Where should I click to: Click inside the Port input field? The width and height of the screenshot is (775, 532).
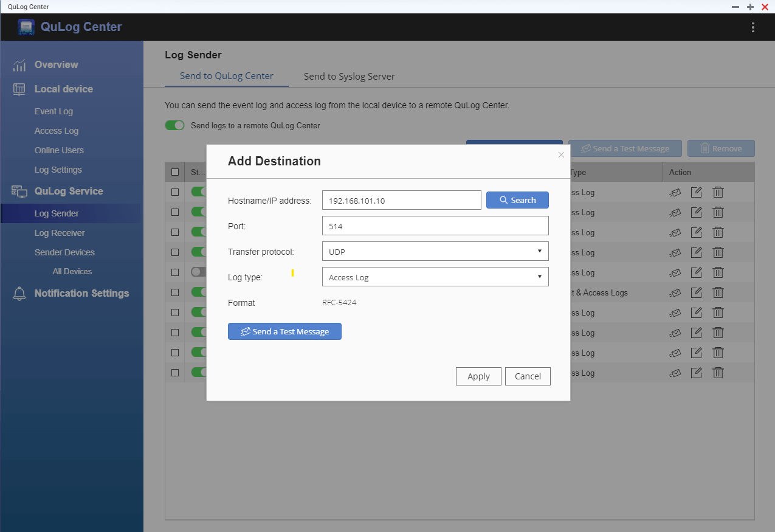pyautogui.click(x=435, y=226)
